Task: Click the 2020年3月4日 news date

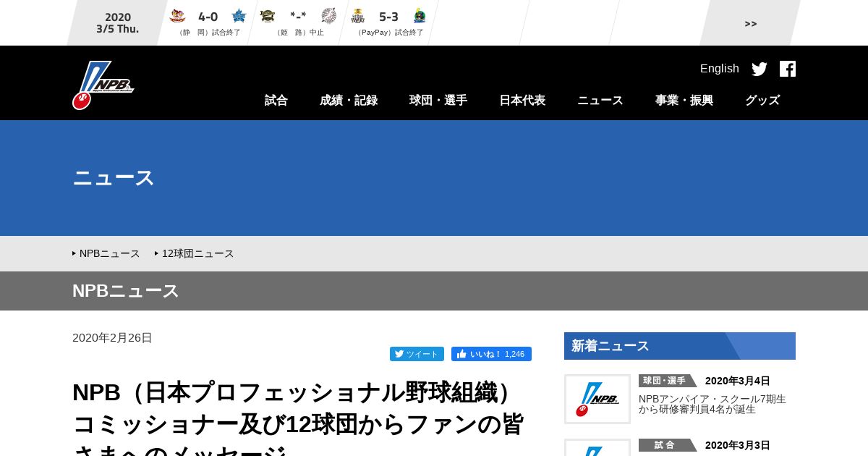Action: pyautogui.click(x=738, y=381)
